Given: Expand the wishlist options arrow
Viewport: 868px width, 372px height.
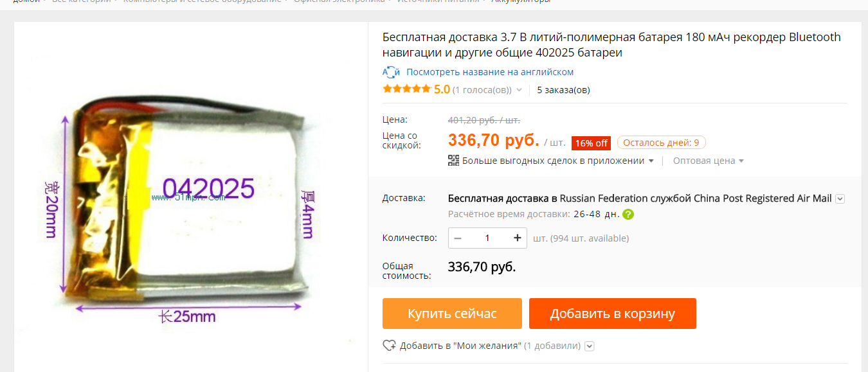Looking at the screenshot, I should coord(590,346).
